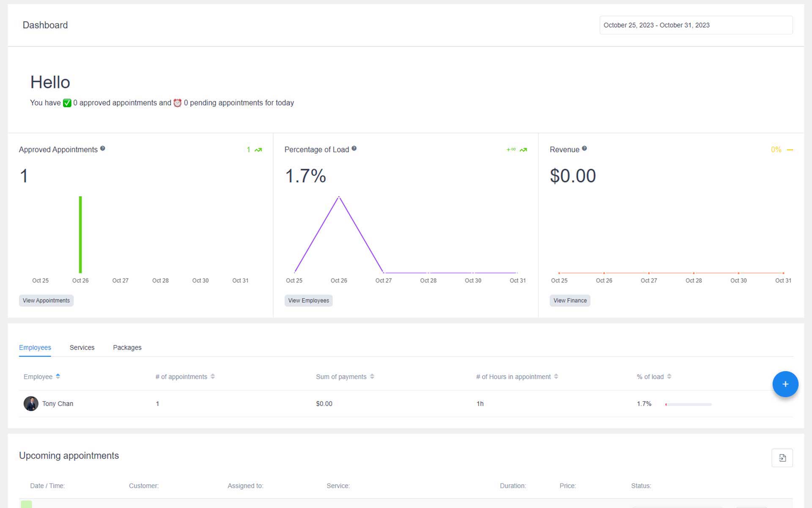Click the View Employees button
Viewport: 812px width, 508px height.
[x=308, y=301]
